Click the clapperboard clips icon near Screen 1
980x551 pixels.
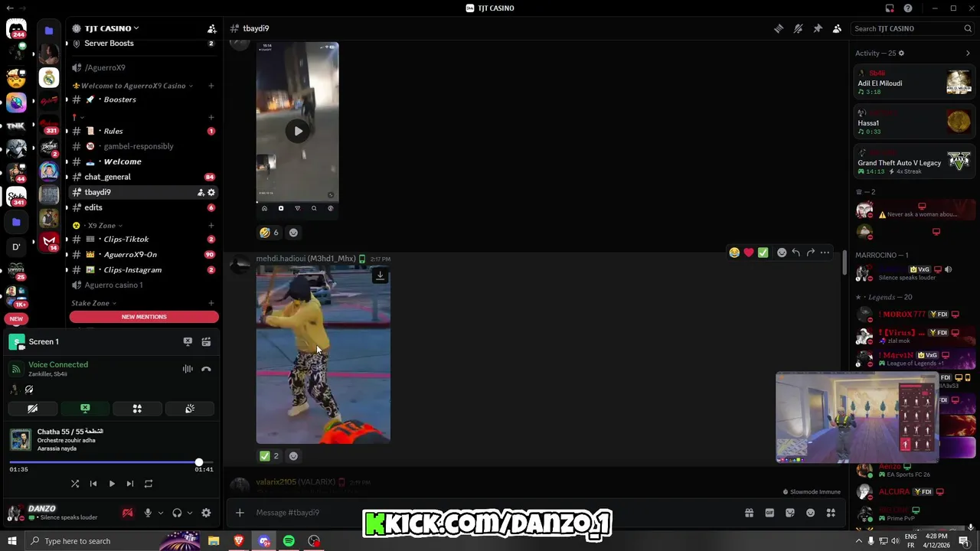coord(206,341)
